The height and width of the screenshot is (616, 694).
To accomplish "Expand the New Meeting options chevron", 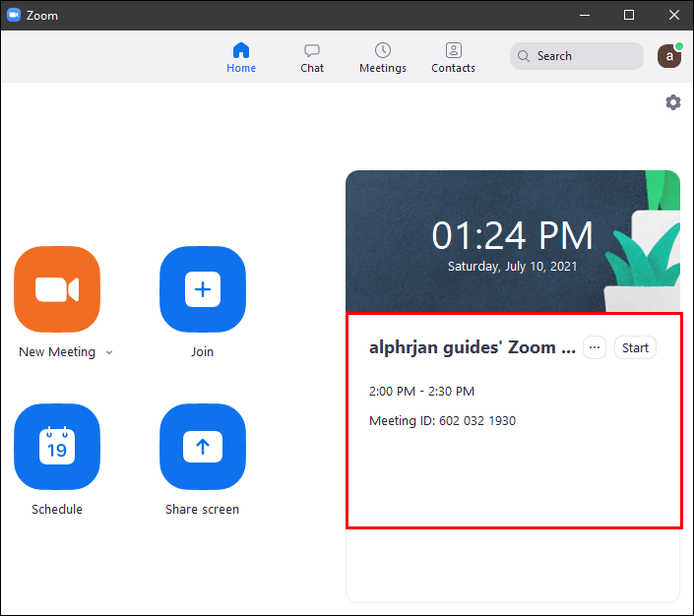I will pos(109,352).
